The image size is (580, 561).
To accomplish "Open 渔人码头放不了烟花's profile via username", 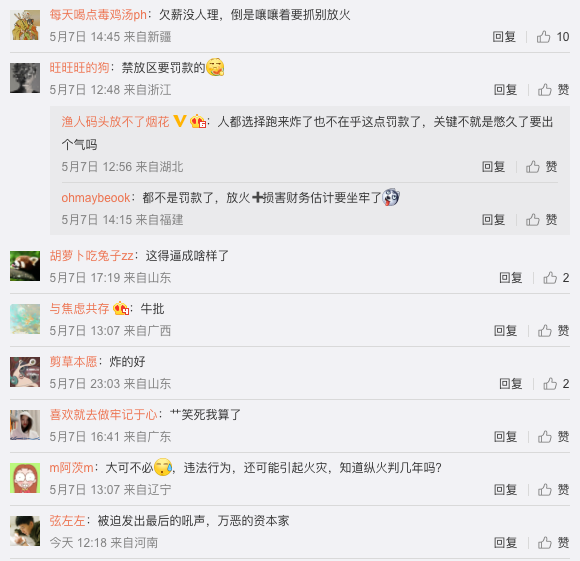I will pos(115,122).
